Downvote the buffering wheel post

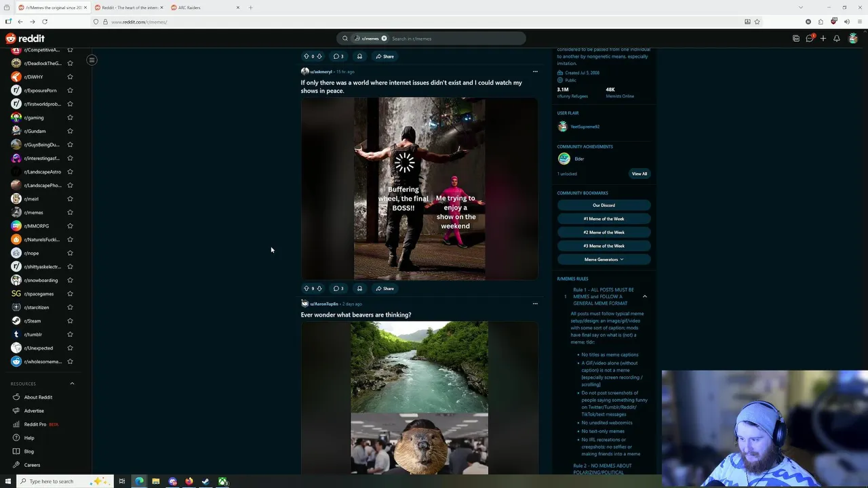click(319, 288)
